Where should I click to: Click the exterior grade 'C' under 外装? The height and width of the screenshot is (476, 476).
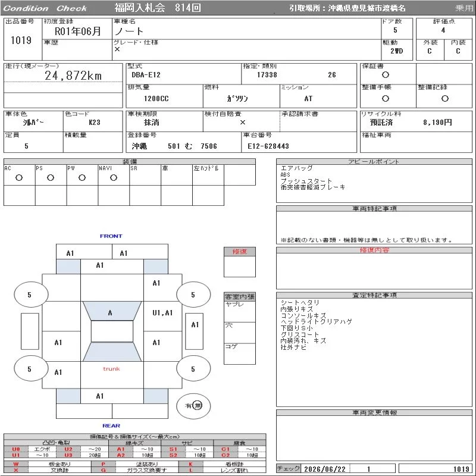[x=429, y=51]
